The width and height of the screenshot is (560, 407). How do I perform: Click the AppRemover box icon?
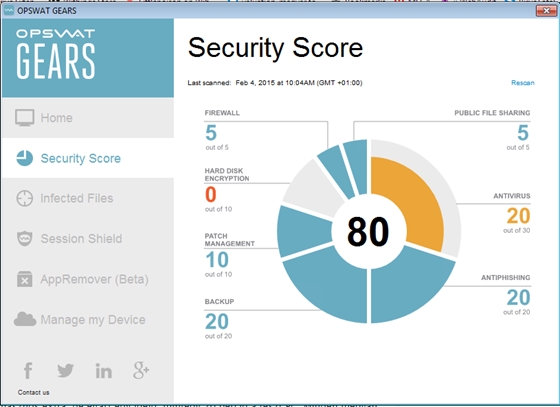click(25, 279)
